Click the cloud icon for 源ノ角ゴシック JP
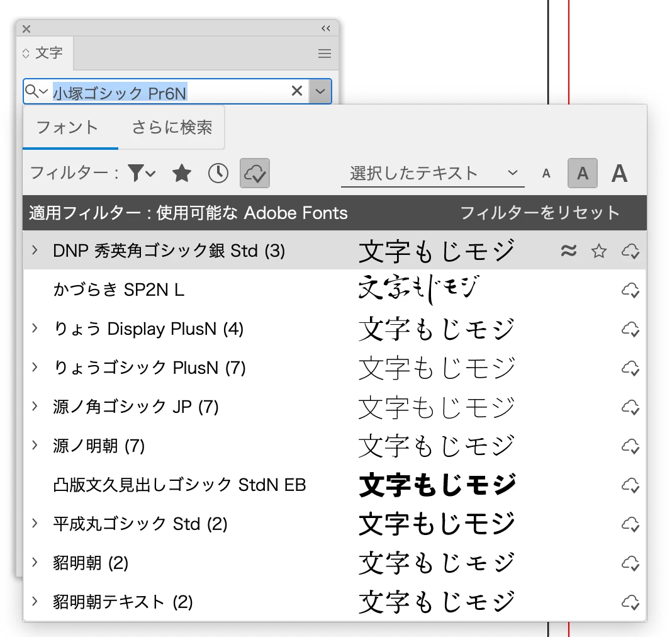 pos(630,407)
